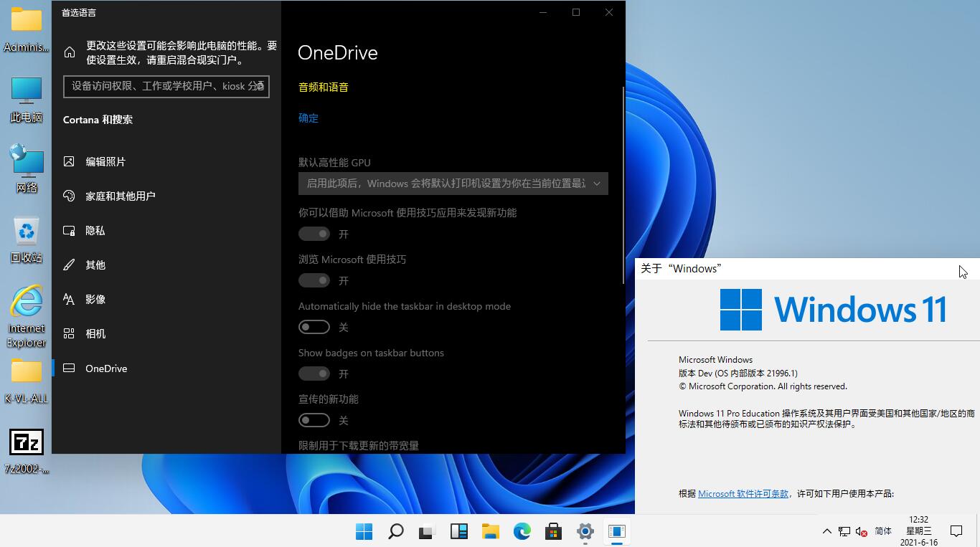Click the network tray icon
This screenshot has width=980, height=547.
[x=844, y=531]
